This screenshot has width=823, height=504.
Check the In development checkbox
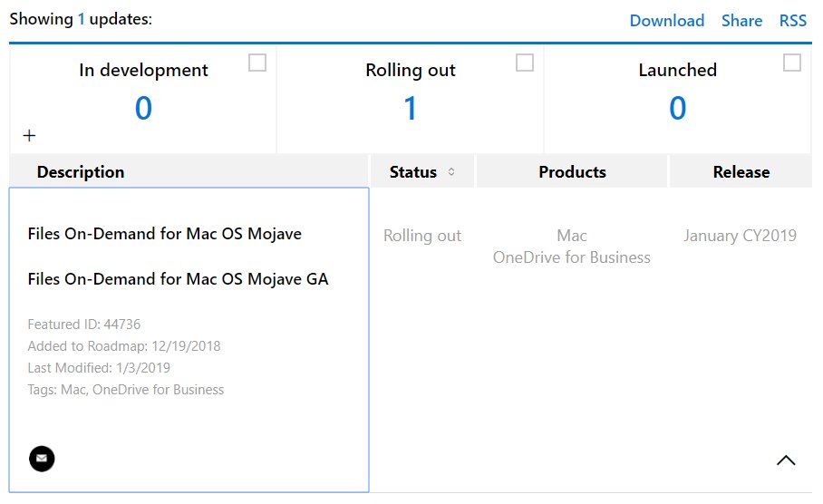pos(257,63)
